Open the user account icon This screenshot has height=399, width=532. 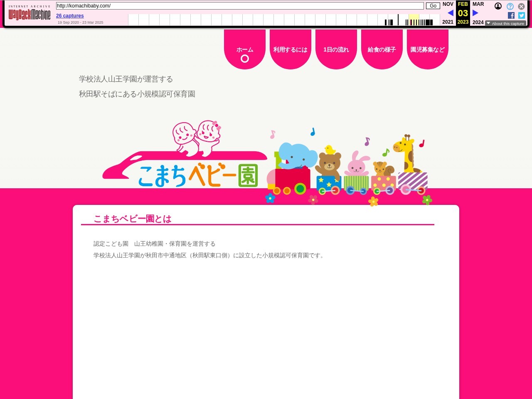point(498,6)
